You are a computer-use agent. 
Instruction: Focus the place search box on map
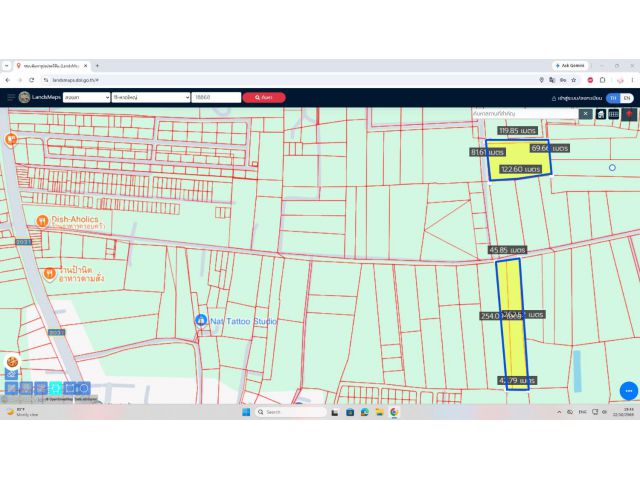[526, 113]
